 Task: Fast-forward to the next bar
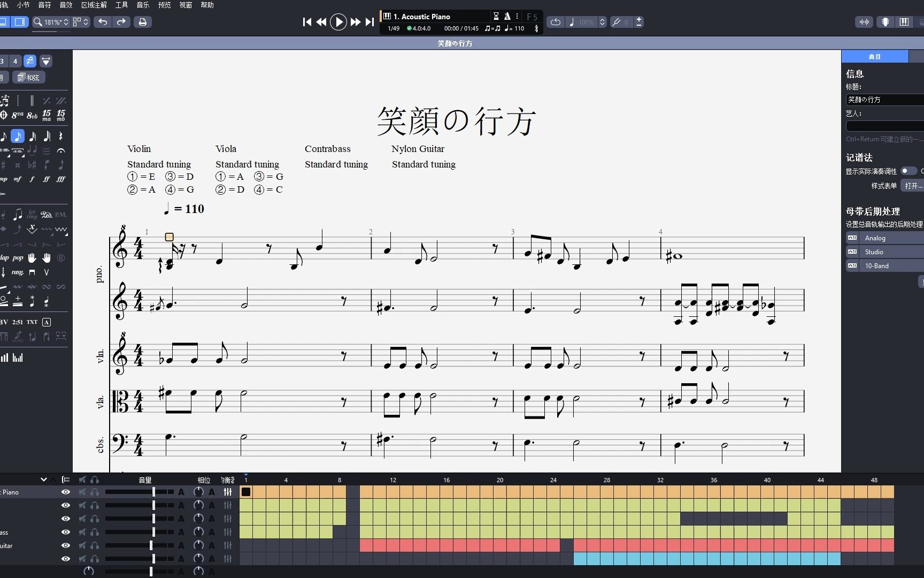coord(355,22)
